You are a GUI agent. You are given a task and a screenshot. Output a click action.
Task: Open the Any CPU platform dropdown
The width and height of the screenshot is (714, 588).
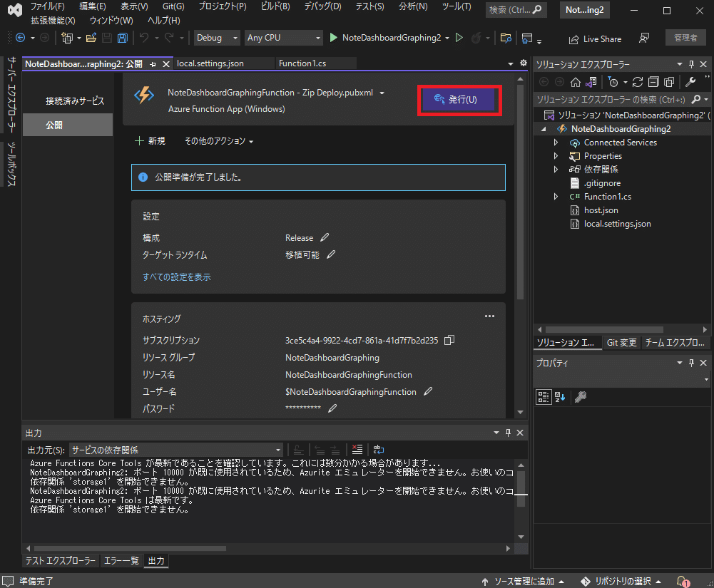283,38
